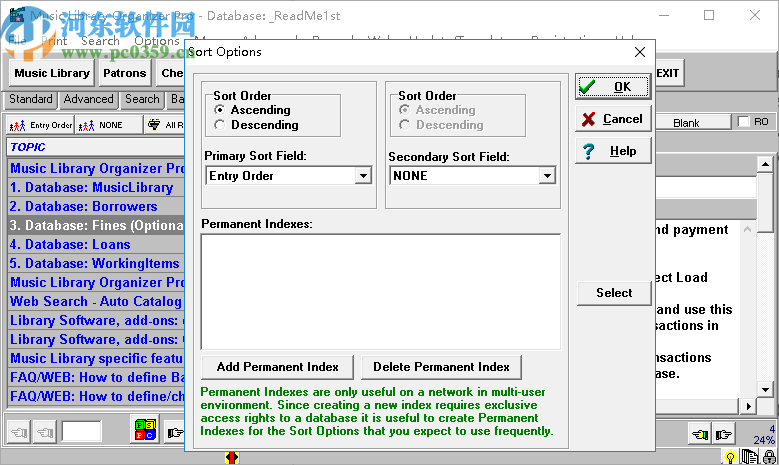Click the yellow left-pointing hand navigation icon

click(x=700, y=435)
